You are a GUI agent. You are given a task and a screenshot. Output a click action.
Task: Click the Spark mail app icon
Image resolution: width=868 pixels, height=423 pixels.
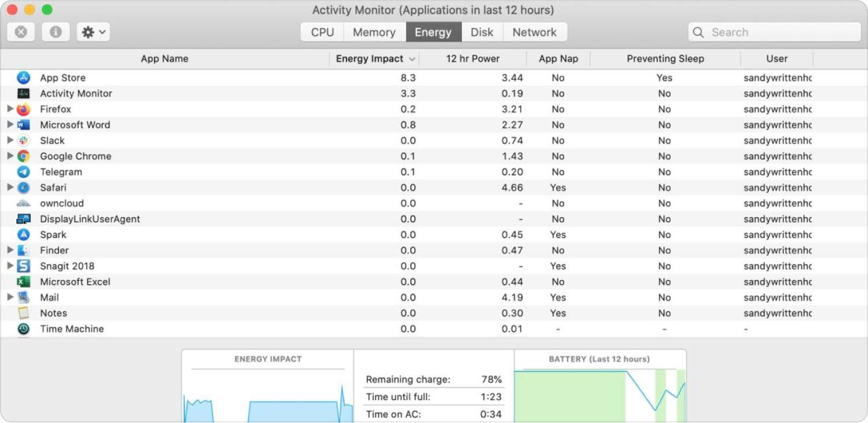point(23,234)
